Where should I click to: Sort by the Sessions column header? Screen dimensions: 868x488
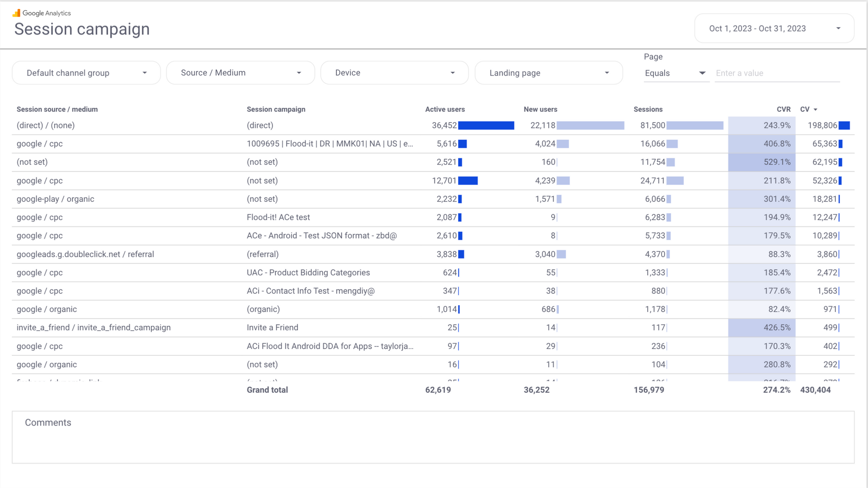click(x=648, y=110)
